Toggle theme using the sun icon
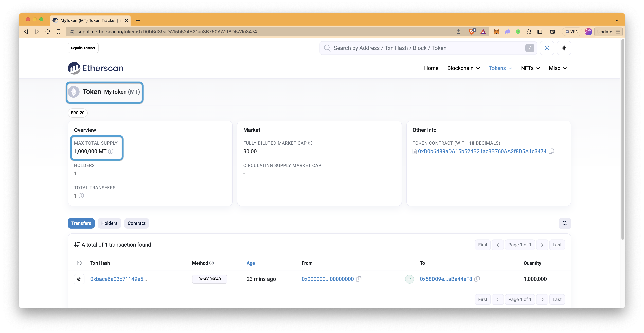This screenshot has height=333, width=644. 547,48
